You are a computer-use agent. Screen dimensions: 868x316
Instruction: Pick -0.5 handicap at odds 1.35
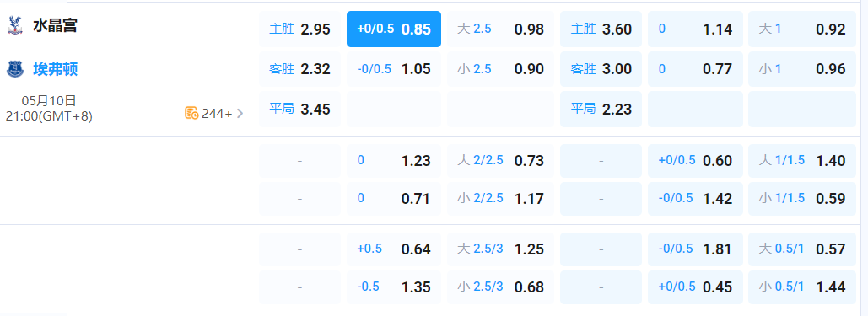coord(394,287)
